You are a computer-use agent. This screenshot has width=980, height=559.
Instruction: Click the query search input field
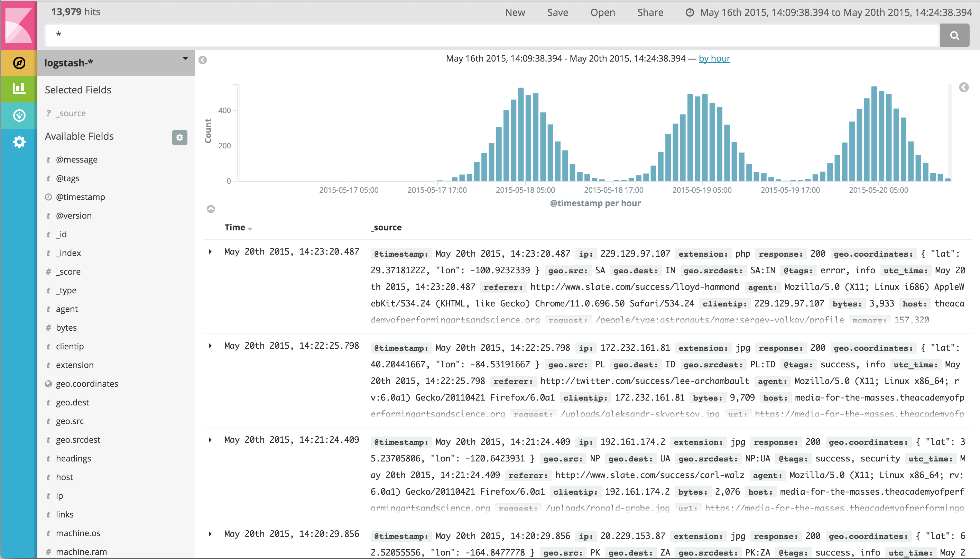click(x=491, y=35)
